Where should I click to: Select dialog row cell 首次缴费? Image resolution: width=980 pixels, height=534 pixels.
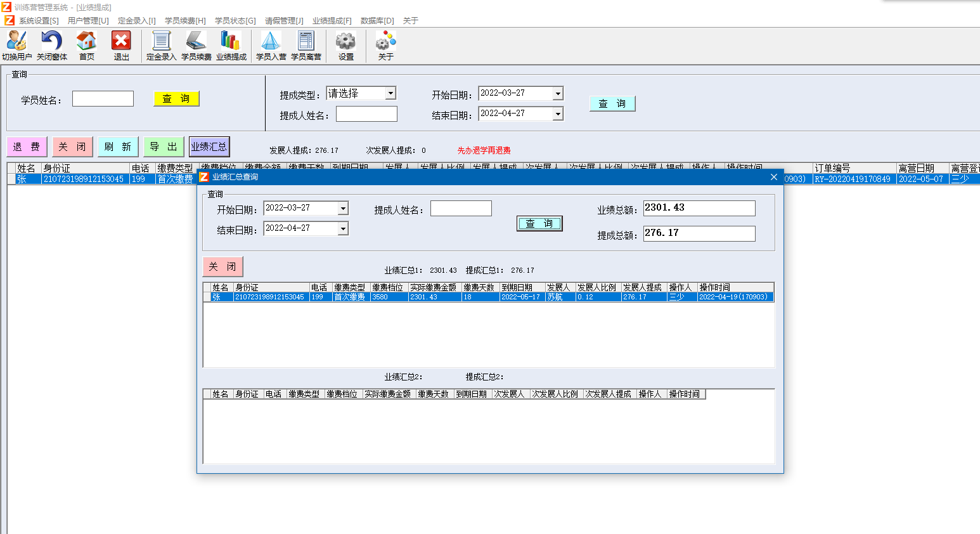(351, 297)
